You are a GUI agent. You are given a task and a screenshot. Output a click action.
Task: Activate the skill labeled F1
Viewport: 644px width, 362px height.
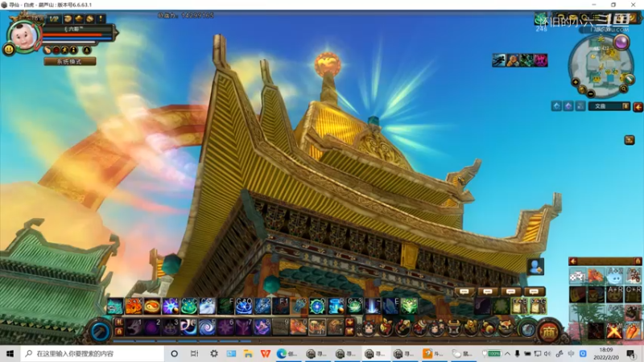280,306
